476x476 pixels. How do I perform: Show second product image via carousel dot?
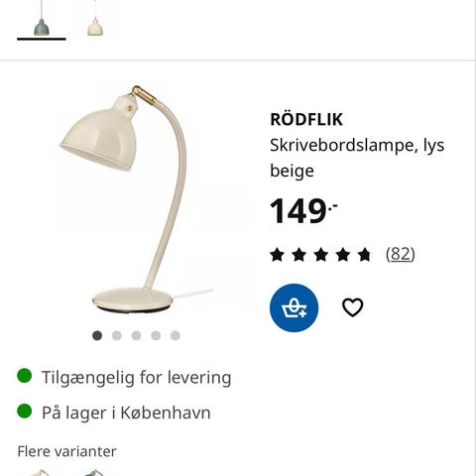(117, 335)
